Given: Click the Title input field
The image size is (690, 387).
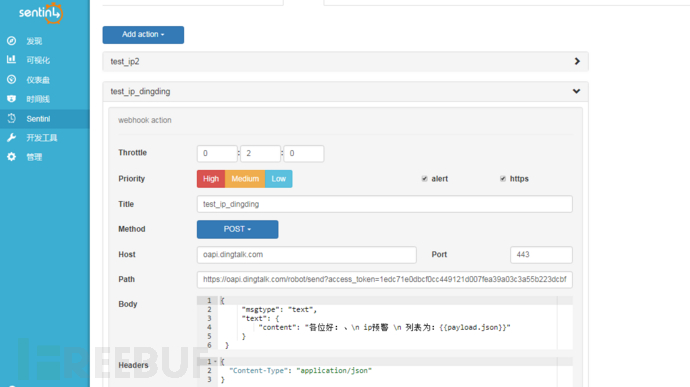Looking at the screenshot, I should 385,204.
